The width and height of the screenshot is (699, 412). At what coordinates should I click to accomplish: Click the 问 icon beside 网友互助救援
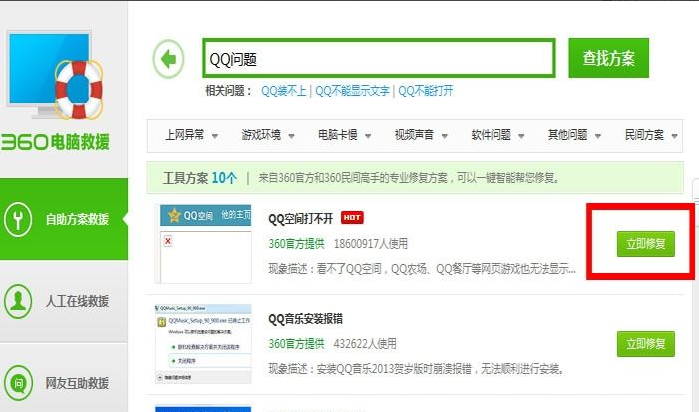[x=21, y=382]
